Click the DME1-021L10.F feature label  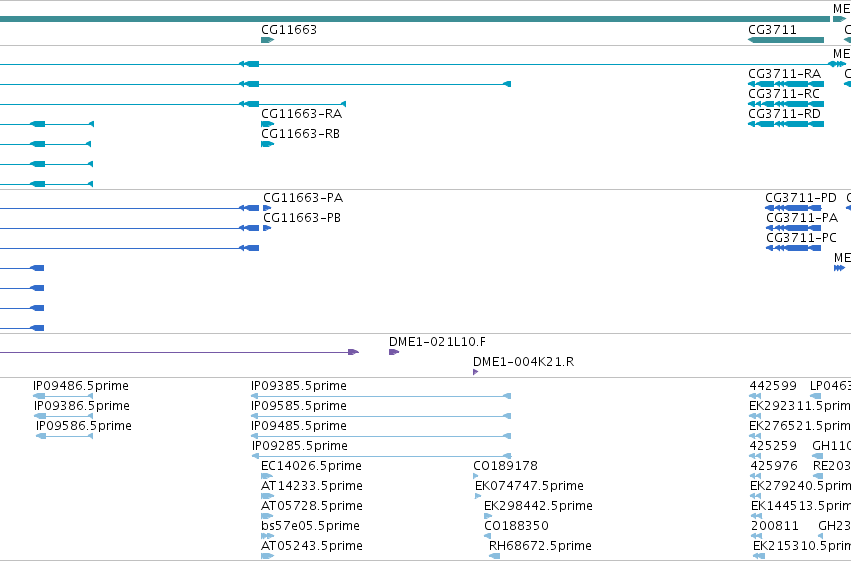tap(437, 342)
